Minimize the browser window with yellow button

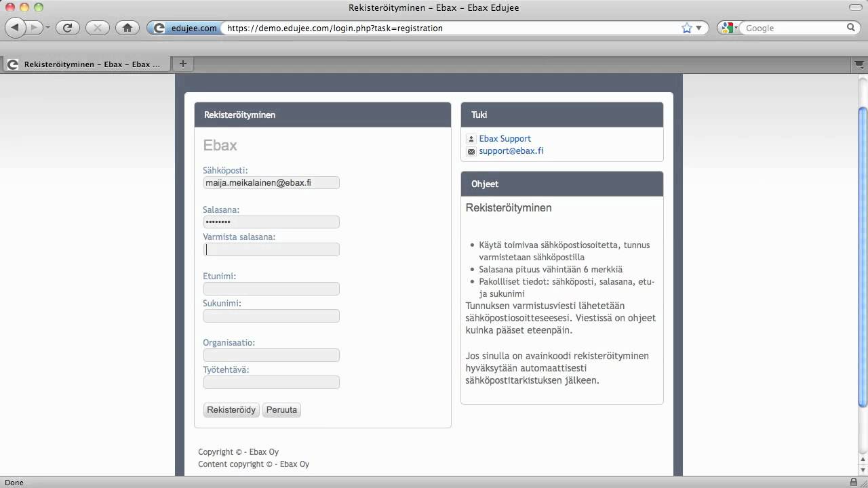(24, 7)
